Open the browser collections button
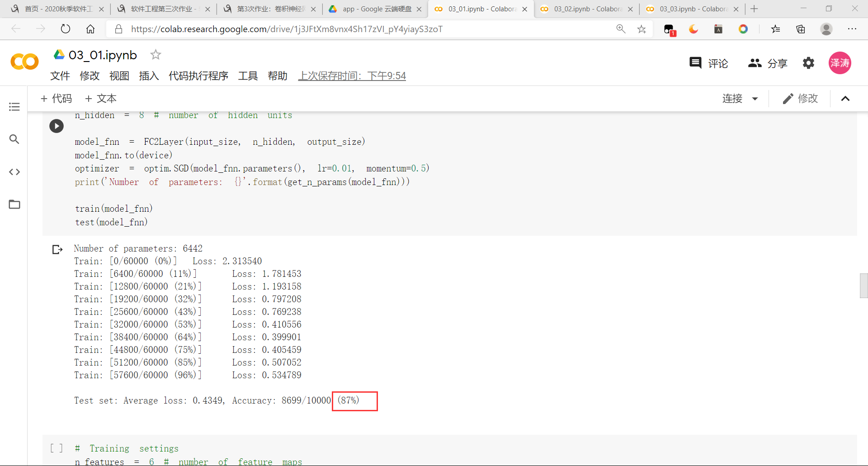This screenshot has width=868, height=466. 801,29
